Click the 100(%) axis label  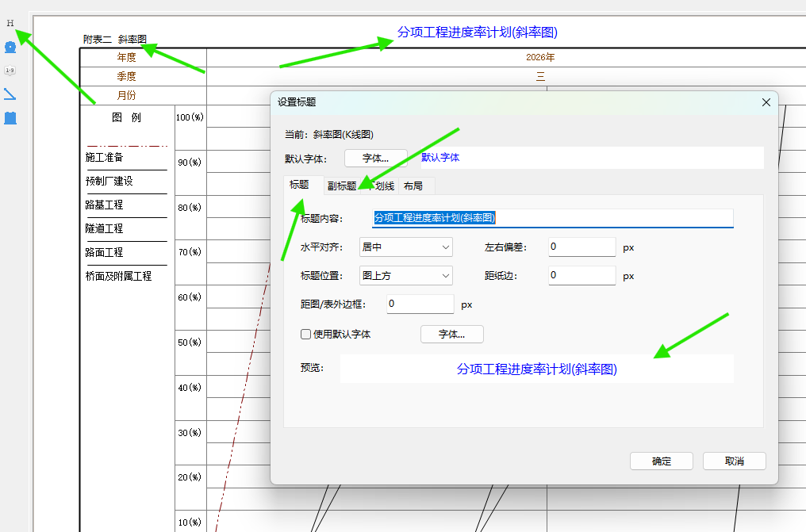[x=190, y=117]
